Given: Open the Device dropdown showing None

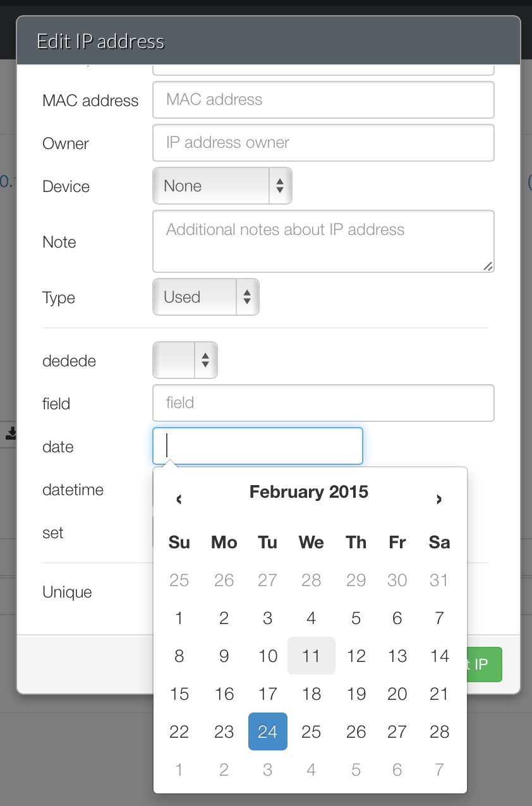Looking at the screenshot, I should pos(222,186).
